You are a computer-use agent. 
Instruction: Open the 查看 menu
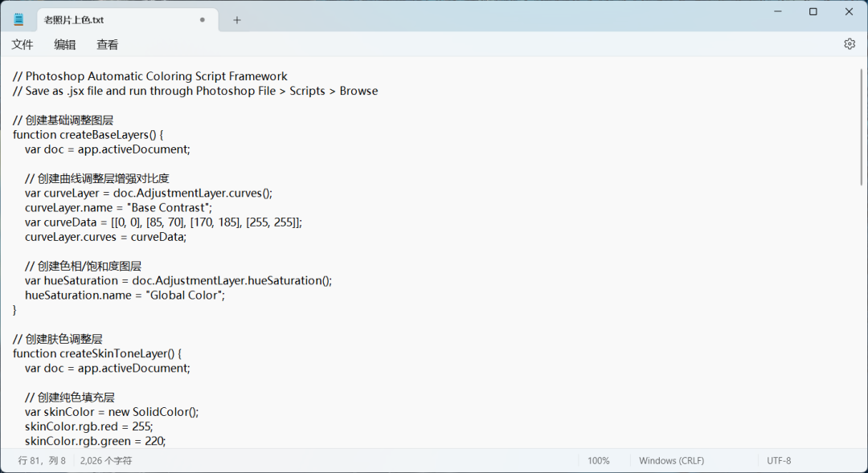click(108, 45)
